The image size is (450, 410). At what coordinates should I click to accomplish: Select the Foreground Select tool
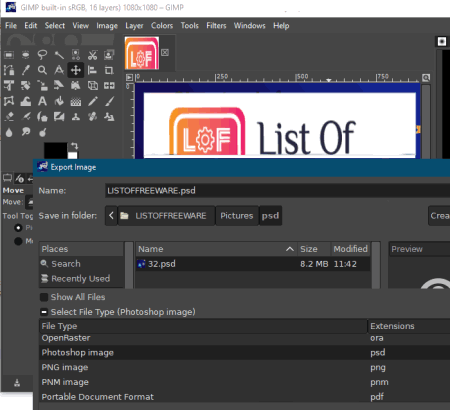(109, 55)
